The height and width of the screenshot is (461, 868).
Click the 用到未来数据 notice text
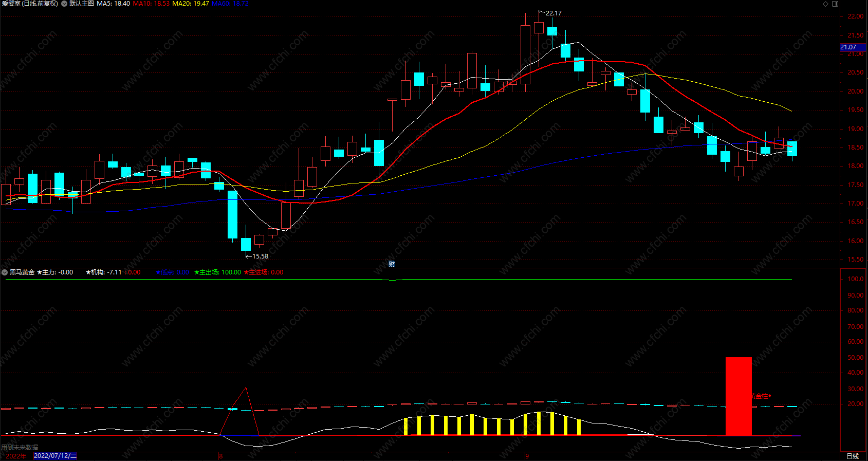[x=20, y=448]
